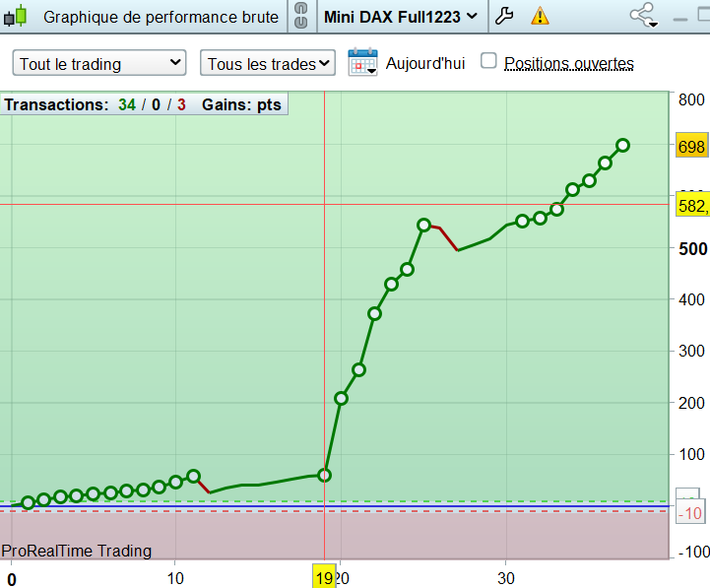Click the red 3 losing trades count
This screenshot has width=710, height=588.
pos(181,104)
